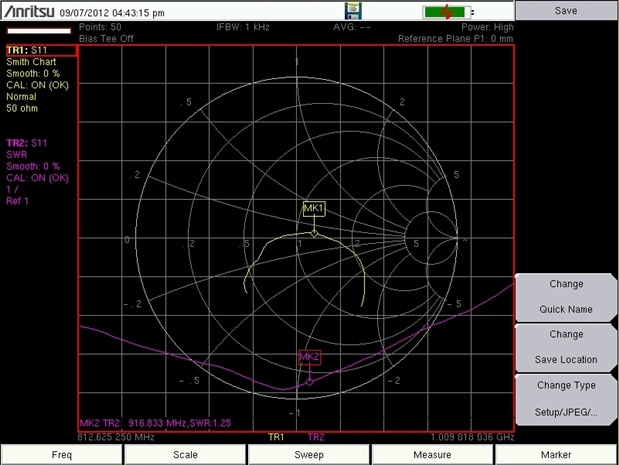
Task: Select the TR1: S11 trace label
Action: point(41,50)
